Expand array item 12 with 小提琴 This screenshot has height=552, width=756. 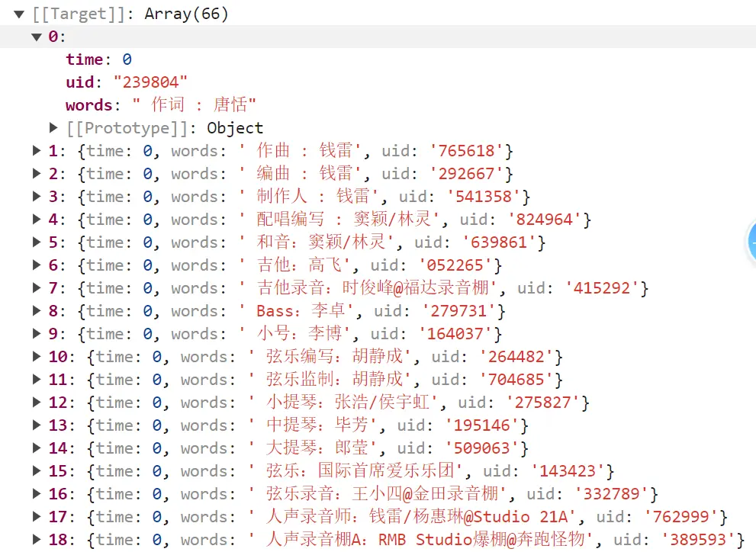point(36,403)
